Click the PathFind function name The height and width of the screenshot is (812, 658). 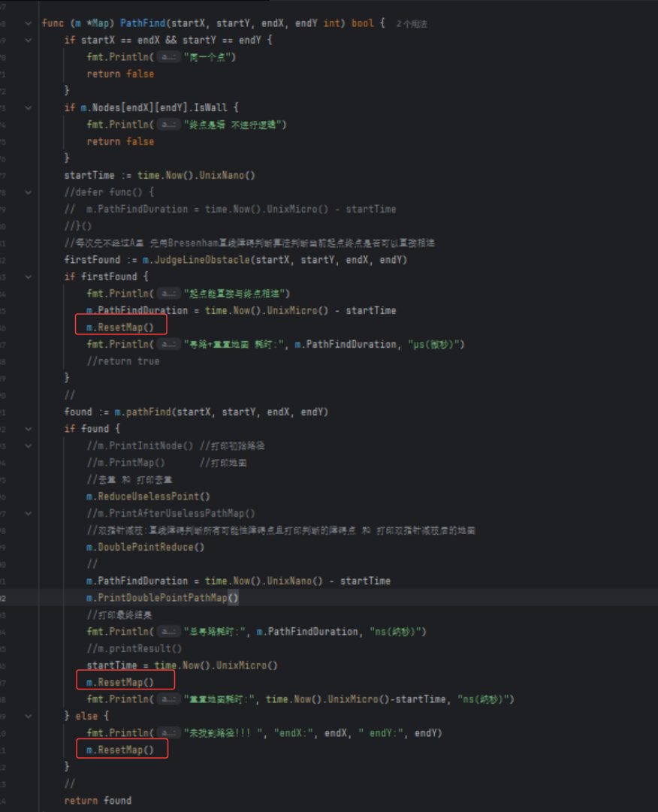[x=143, y=23]
